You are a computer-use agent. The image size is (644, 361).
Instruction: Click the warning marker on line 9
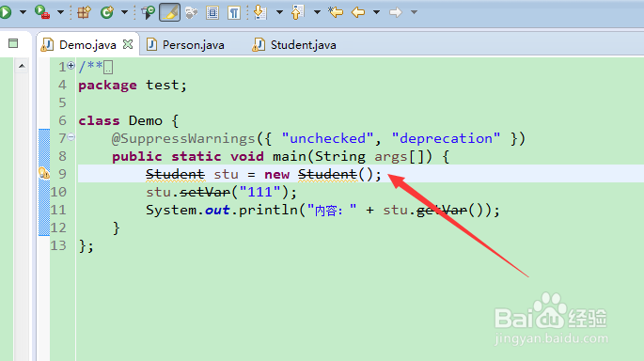click(x=43, y=173)
